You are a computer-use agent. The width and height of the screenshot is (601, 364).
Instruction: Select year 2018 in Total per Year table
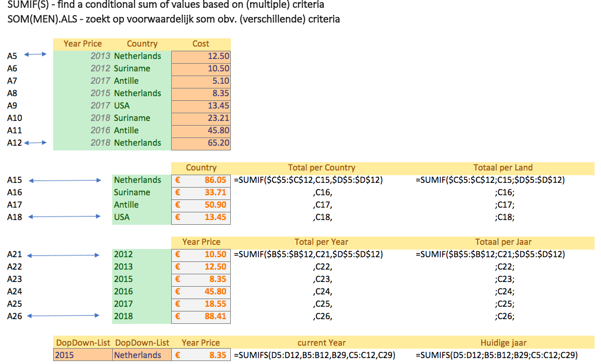tap(123, 316)
